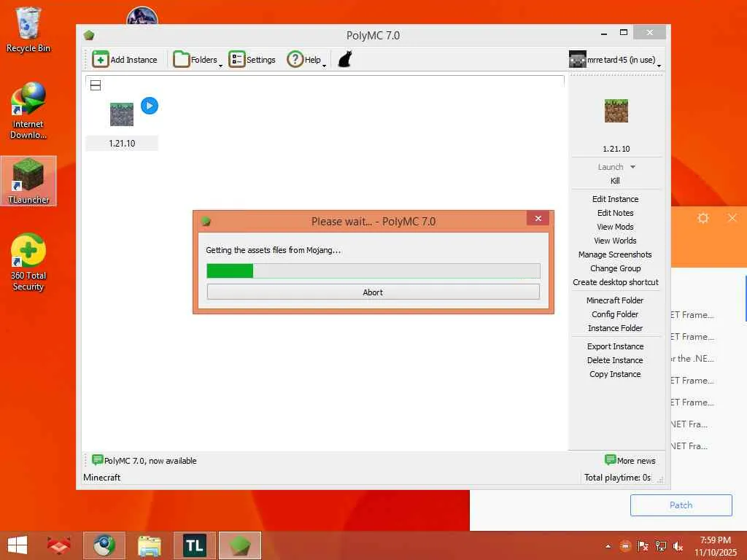Click the green download progress bar

373,271
